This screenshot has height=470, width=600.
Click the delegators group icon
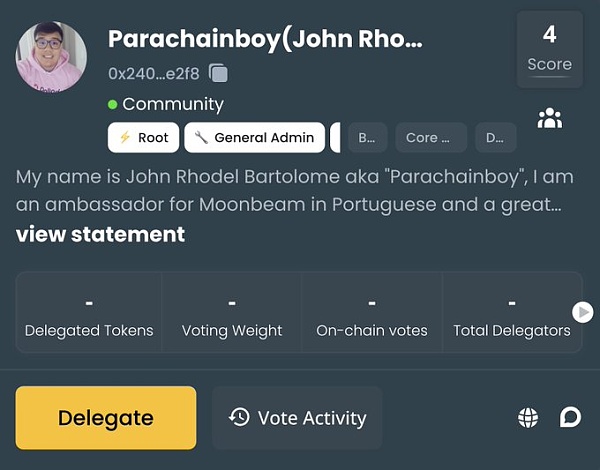tap(549, 118)
